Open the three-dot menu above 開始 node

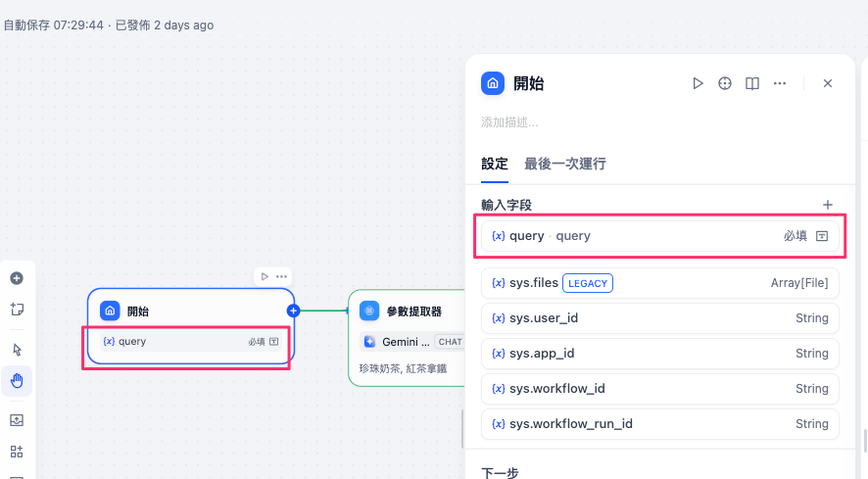click(281, 276)
